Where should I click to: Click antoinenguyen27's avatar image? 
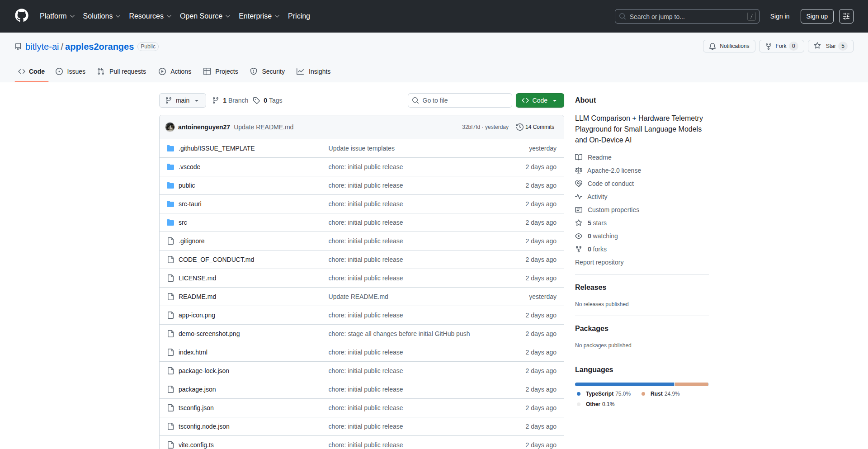pos(170,127)
